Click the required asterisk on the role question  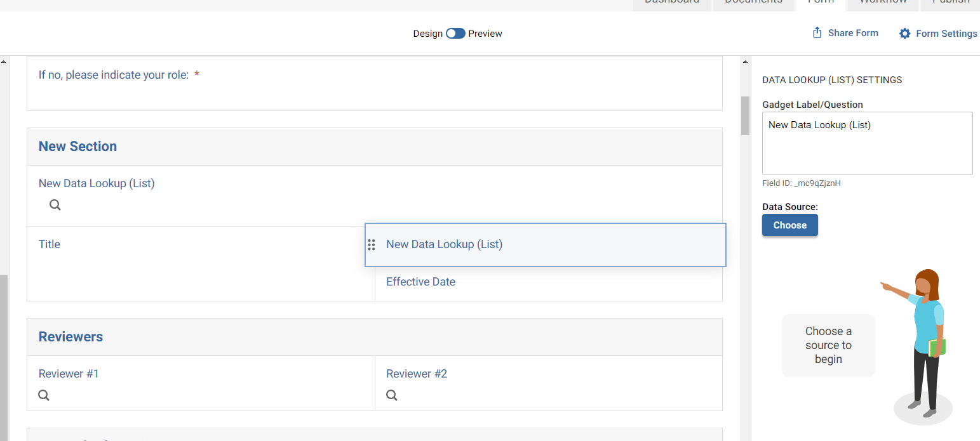tap(196, 74)
